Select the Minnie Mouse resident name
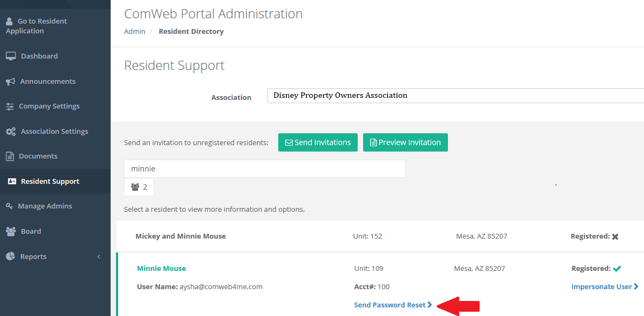The image size is (644, 316). coord(162,269)
